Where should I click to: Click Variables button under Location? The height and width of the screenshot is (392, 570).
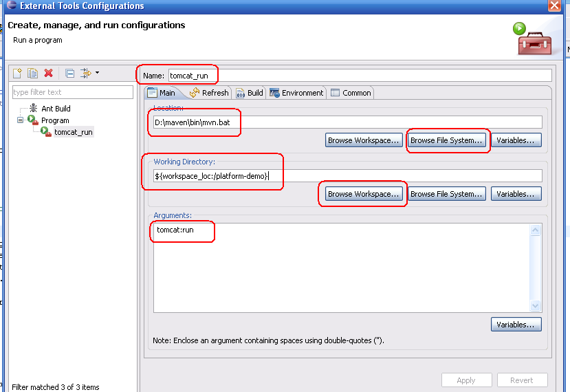pos(516,140)
